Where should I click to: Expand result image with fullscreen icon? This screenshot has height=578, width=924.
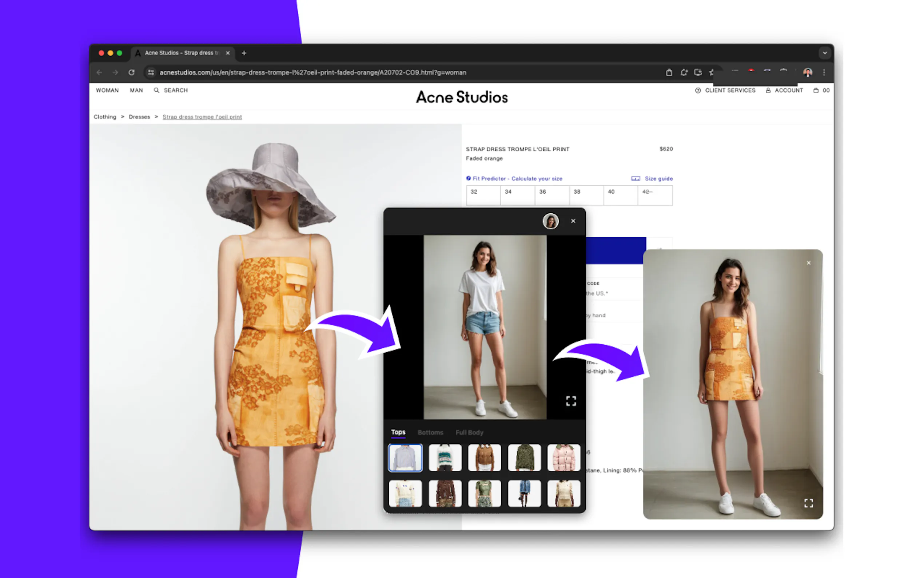(808, 503)
